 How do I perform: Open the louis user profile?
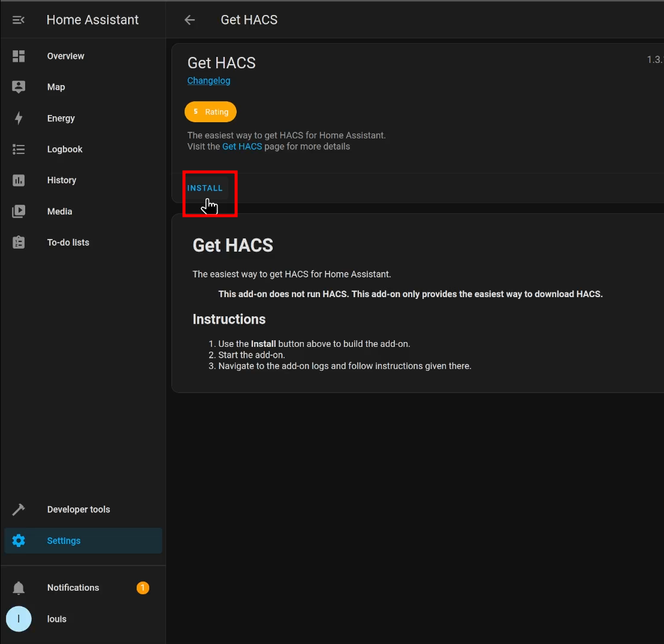click(x=57, y=619)
